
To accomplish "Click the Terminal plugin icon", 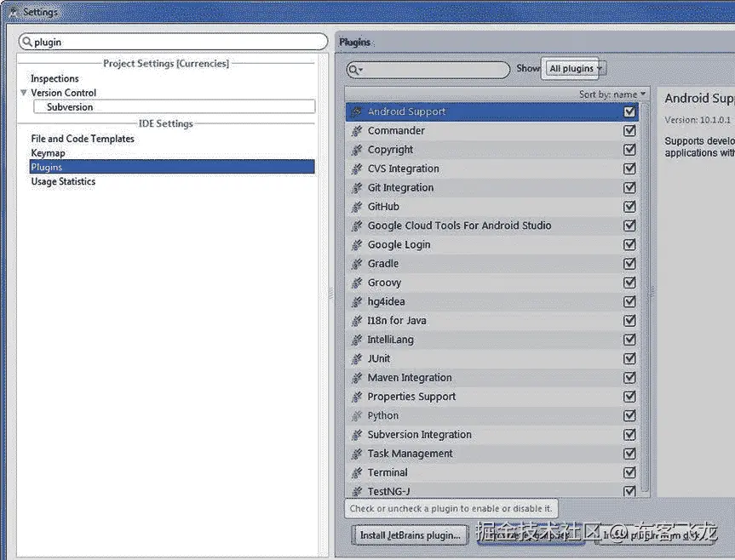I will click(x=357, y=473).
